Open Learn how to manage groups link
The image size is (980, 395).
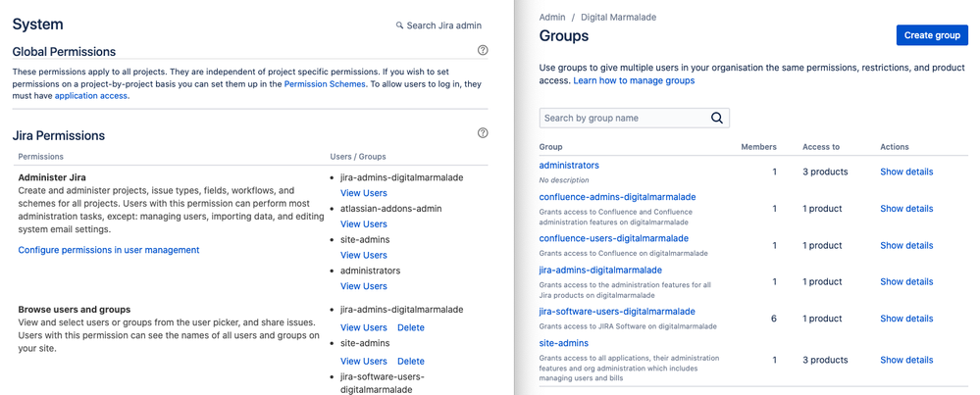[x=634, y=80]
